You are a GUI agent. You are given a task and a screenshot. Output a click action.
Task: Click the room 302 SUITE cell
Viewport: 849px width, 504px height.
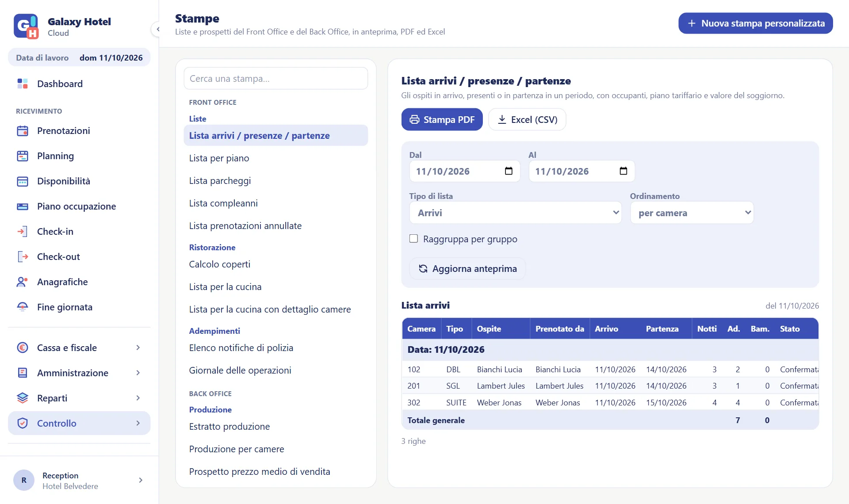pos(456,402)
